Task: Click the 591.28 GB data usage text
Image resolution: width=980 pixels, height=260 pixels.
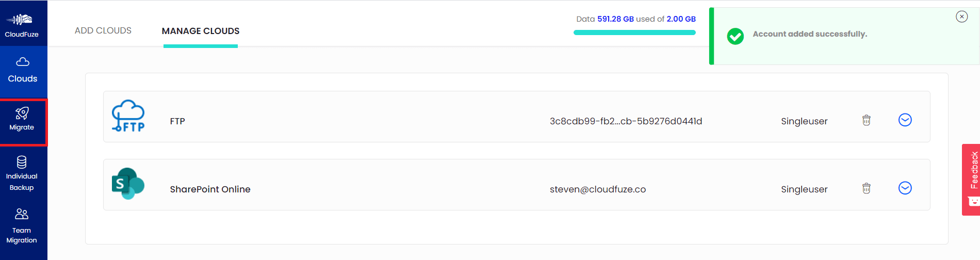Action: click(x=615, y=19)
